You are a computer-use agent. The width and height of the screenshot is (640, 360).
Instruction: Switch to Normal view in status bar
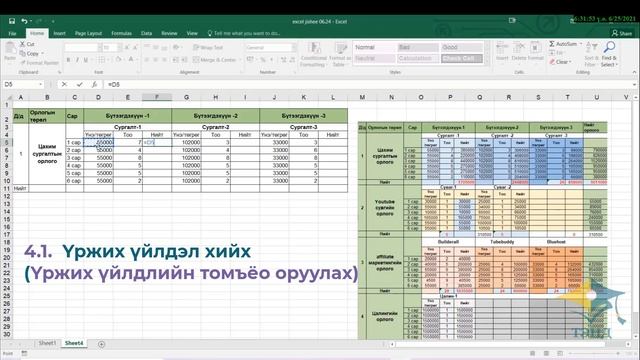pyautogui.click(x=532, y=353)
